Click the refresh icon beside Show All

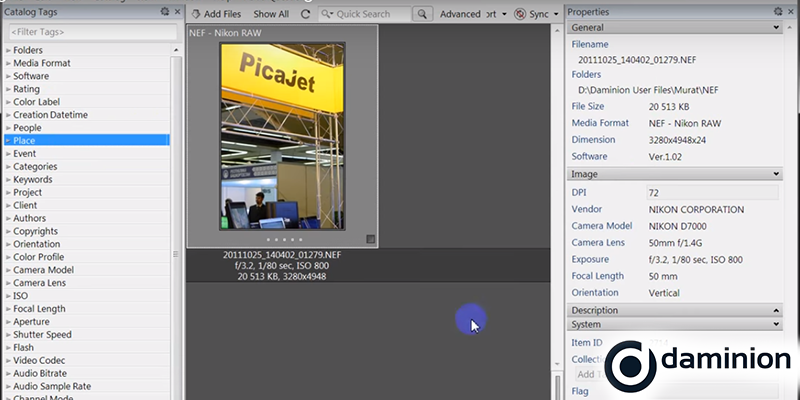(305, 14)
